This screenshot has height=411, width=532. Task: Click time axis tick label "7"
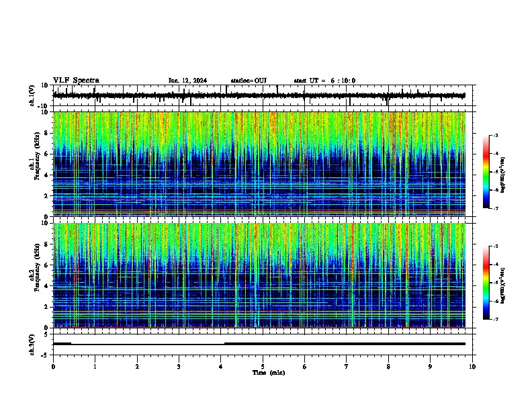coord(347,367)
